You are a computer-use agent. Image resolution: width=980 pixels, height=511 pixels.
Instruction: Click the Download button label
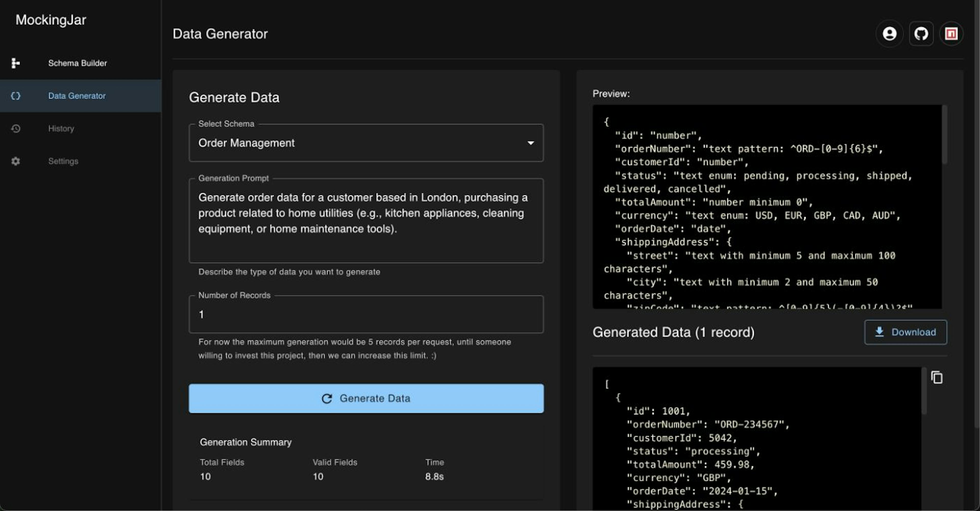[x=913, y=332]
